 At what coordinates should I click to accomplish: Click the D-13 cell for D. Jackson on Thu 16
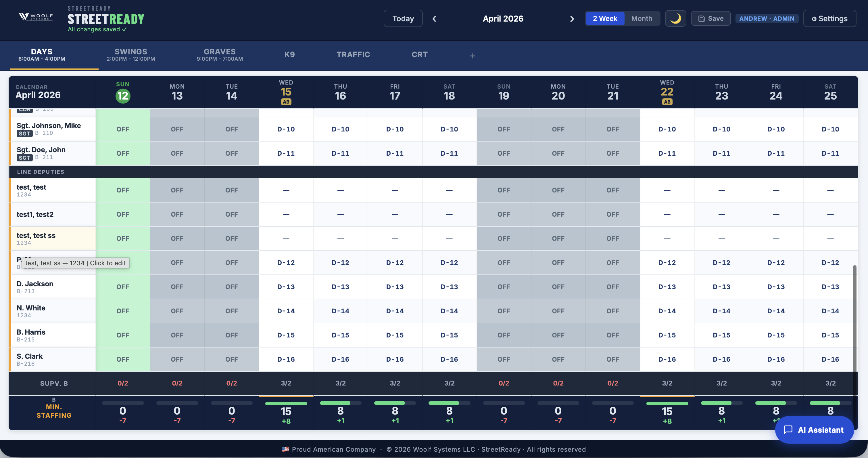[x=340, y=287]
